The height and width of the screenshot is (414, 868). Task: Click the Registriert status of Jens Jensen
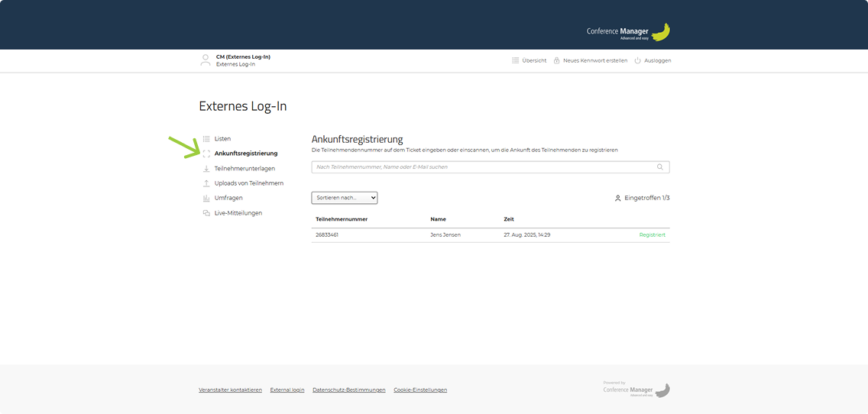pos(652,234)
